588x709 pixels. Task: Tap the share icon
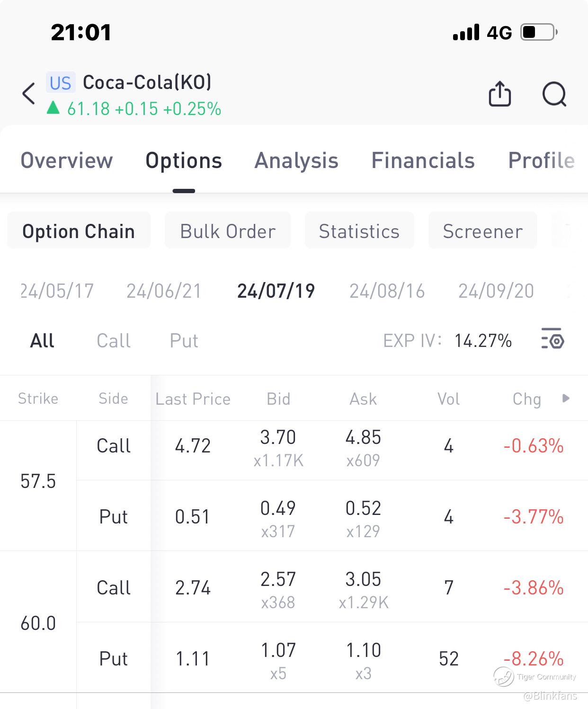pos(499,94)
